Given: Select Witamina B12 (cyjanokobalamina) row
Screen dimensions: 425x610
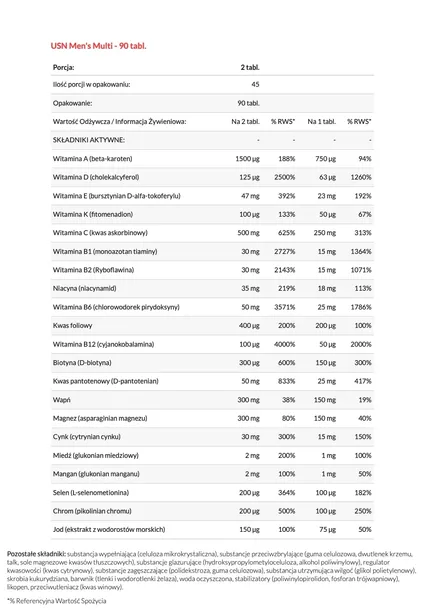Looking at the screenshot, I should click(212, 344).
